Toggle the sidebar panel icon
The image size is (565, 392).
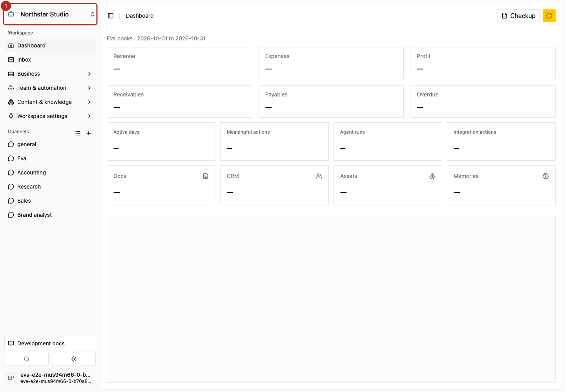click(x=111, y=16)
